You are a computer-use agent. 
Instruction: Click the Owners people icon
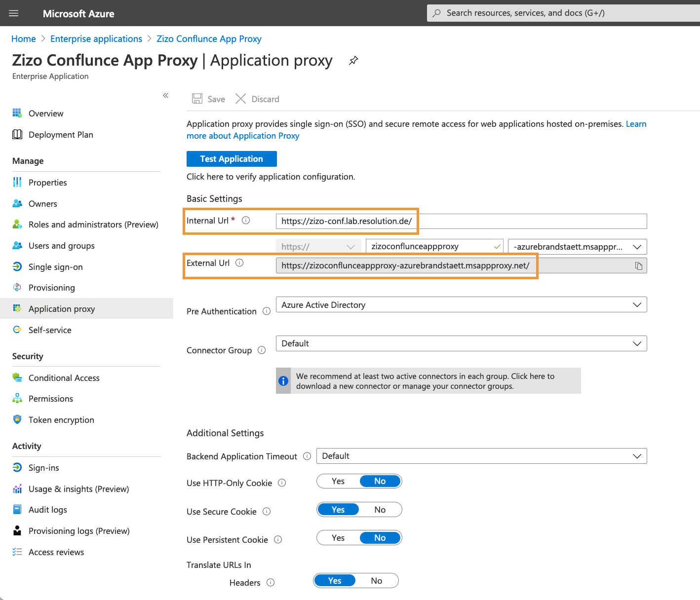[x=17, y=203]
